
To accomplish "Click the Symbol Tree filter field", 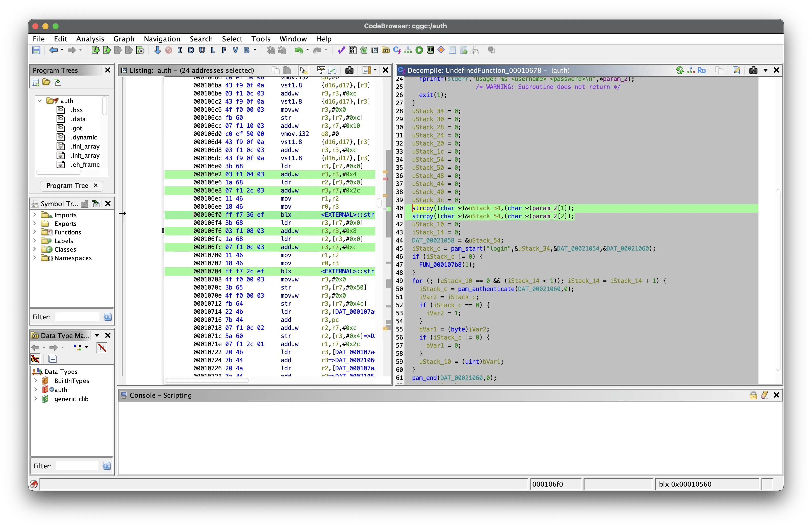I will point(78,317).
